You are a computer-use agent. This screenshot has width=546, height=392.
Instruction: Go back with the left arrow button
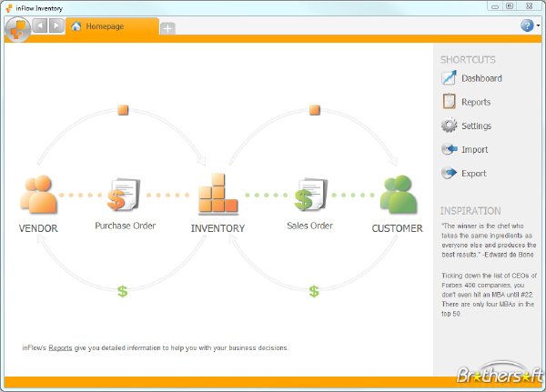pos(40,25)
